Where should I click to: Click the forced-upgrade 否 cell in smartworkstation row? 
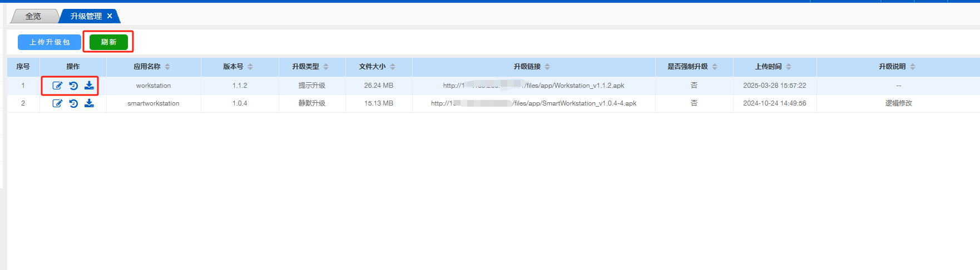[694, 103]
